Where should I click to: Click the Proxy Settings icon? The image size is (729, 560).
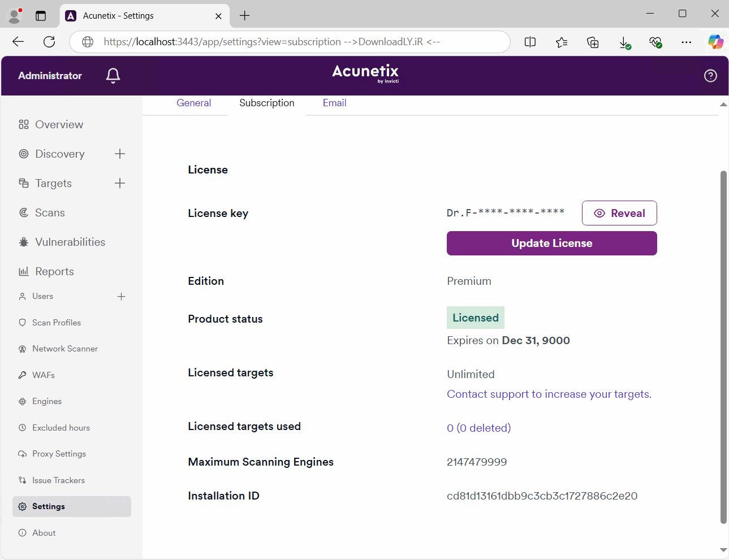click(x=23, y=454)
